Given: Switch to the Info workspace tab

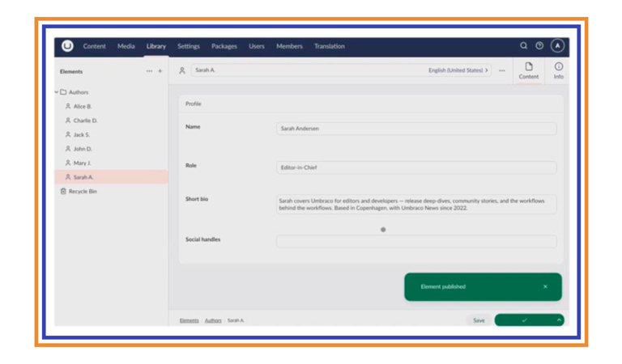Looking at the screenshot, I should [x=559, y=71].
